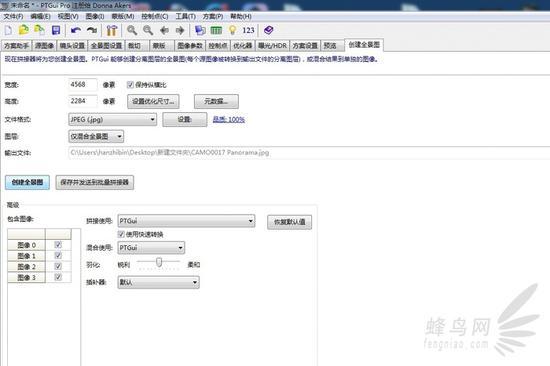The image size is (550, 366).
Task: Open the 仅混合全景图 layers dropdown
Action: click(x=96, y=137)
